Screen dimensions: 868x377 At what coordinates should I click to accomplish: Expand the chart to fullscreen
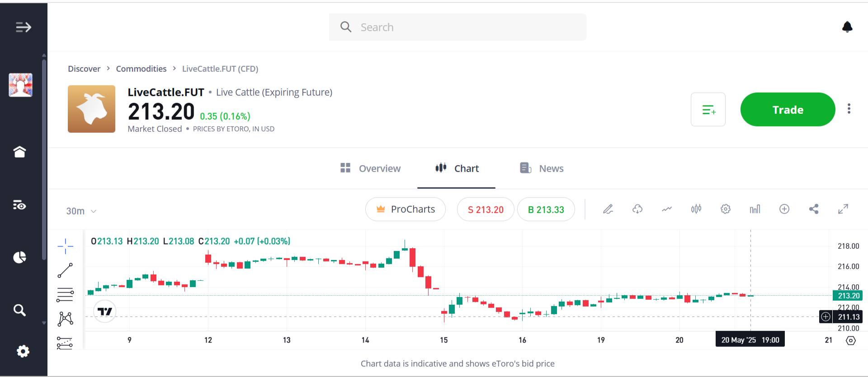(x=843, y=209)
